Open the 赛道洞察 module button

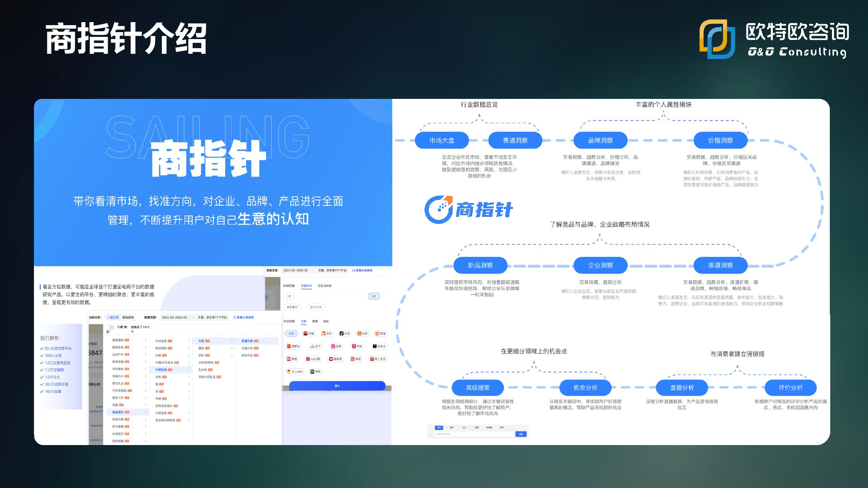click(515, 140)
